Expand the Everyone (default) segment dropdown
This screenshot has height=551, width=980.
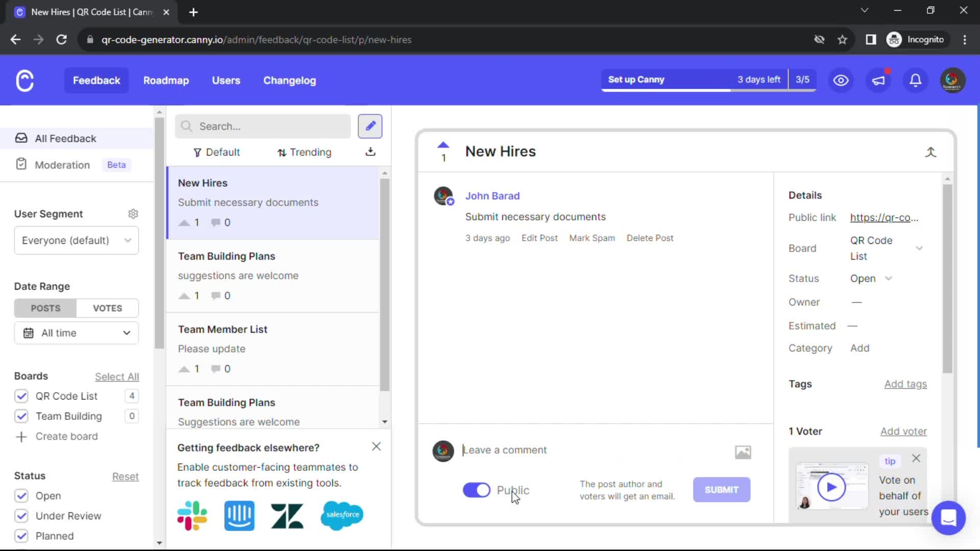tap(77, 240)
